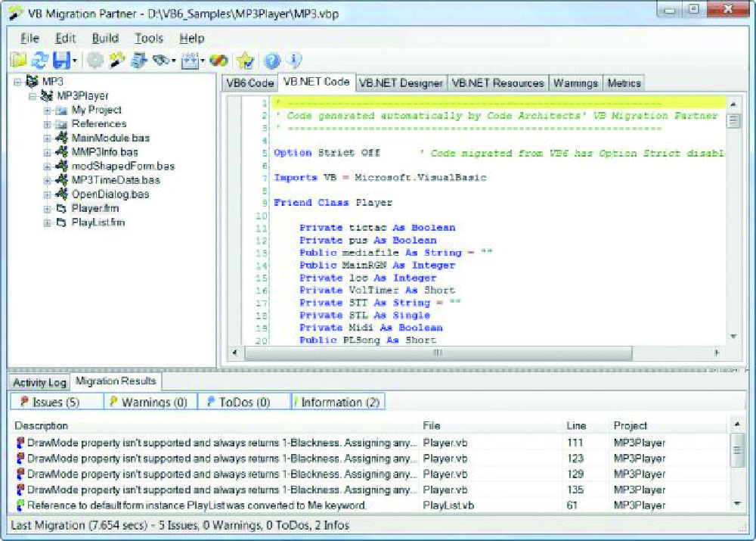Expand the References node
This screenshot has width=756, height=541.
(47, 125)
